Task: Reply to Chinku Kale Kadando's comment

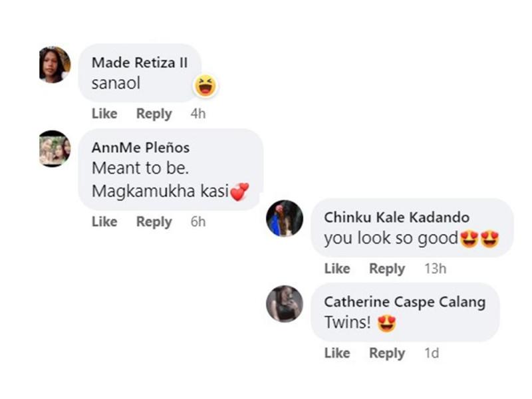Action: tap(387, 269)
